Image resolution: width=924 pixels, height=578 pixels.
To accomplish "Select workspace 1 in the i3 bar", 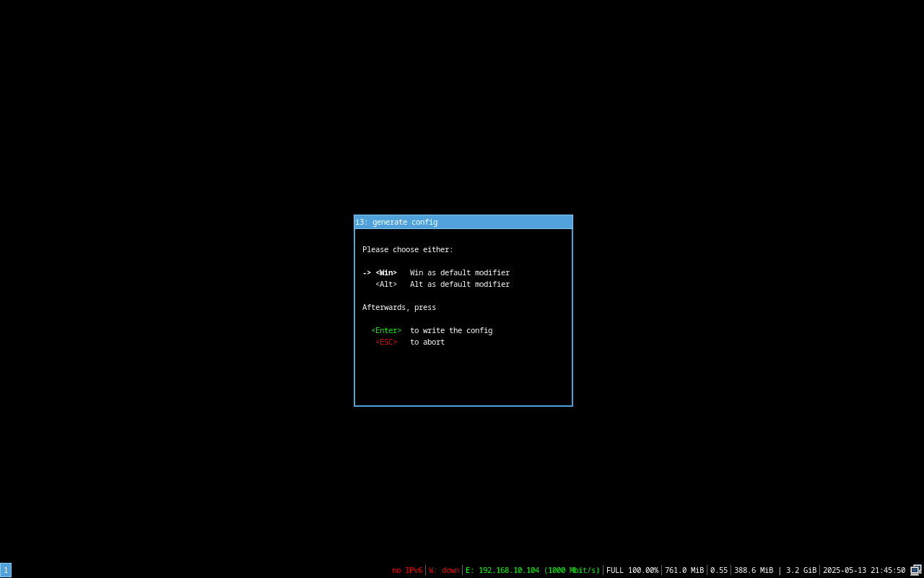I will click(x=6, y=570).
